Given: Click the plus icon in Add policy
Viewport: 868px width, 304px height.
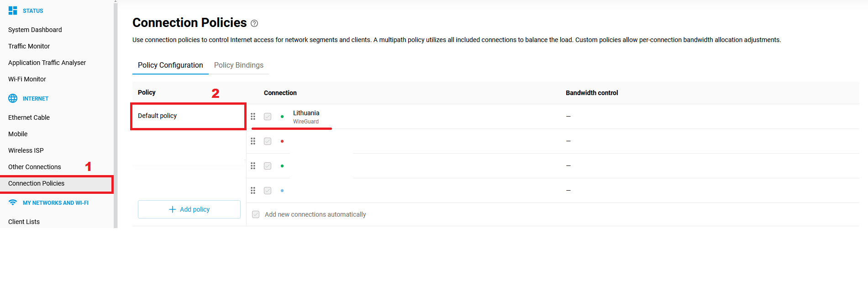Looking at the screenshot, I should pyautogui.click(x=172, y=209).
